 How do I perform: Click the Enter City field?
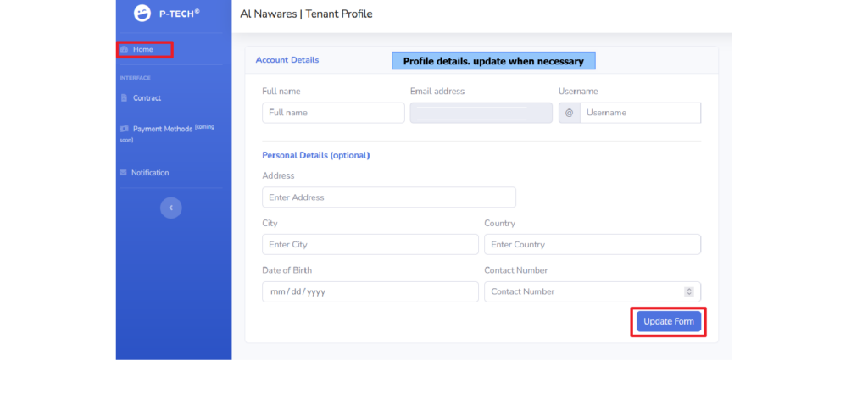click(x=370, y=244)
